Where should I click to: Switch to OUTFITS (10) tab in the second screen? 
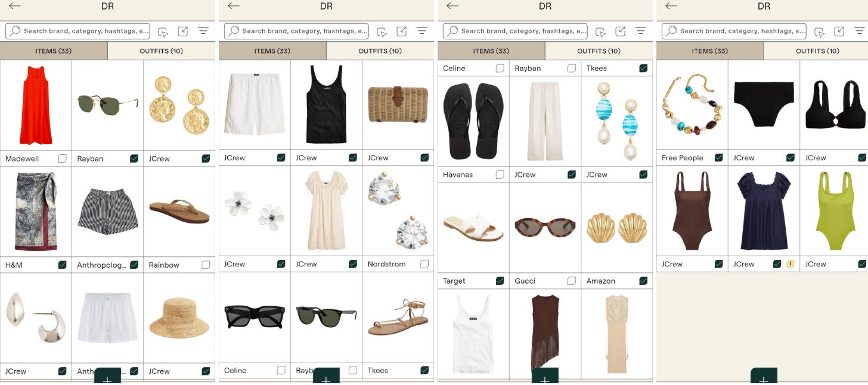coord(380,51)
